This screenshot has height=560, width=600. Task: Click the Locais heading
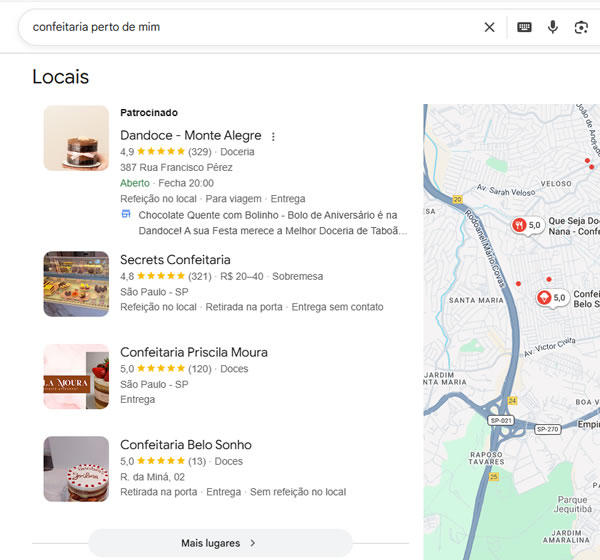click(x=60, y=77)
